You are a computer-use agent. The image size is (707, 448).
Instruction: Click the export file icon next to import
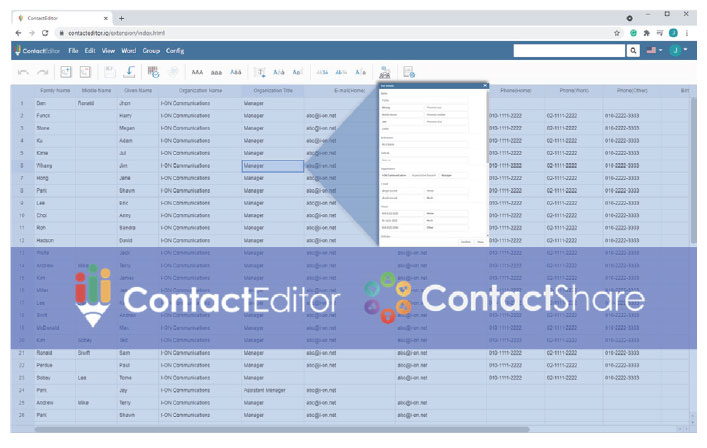pos(85,72)
